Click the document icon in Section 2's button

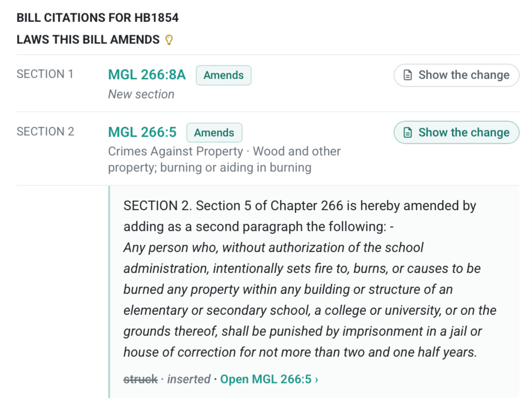[408, 133]
